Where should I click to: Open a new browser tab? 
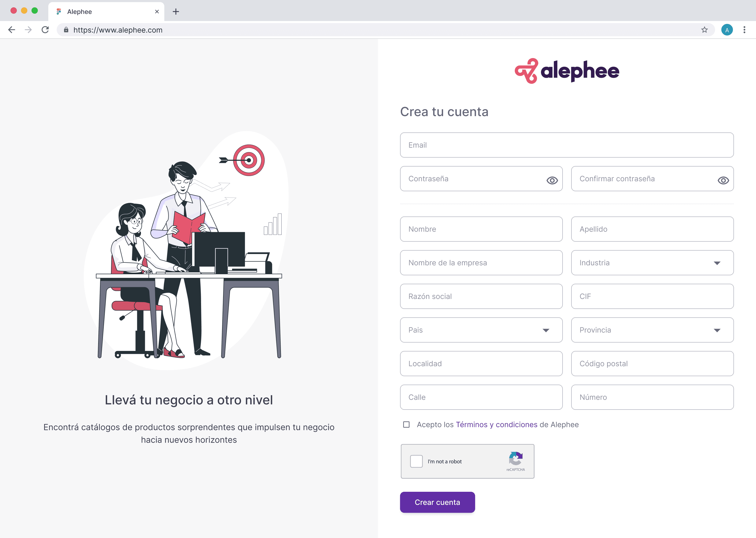(x=176, y=12)
